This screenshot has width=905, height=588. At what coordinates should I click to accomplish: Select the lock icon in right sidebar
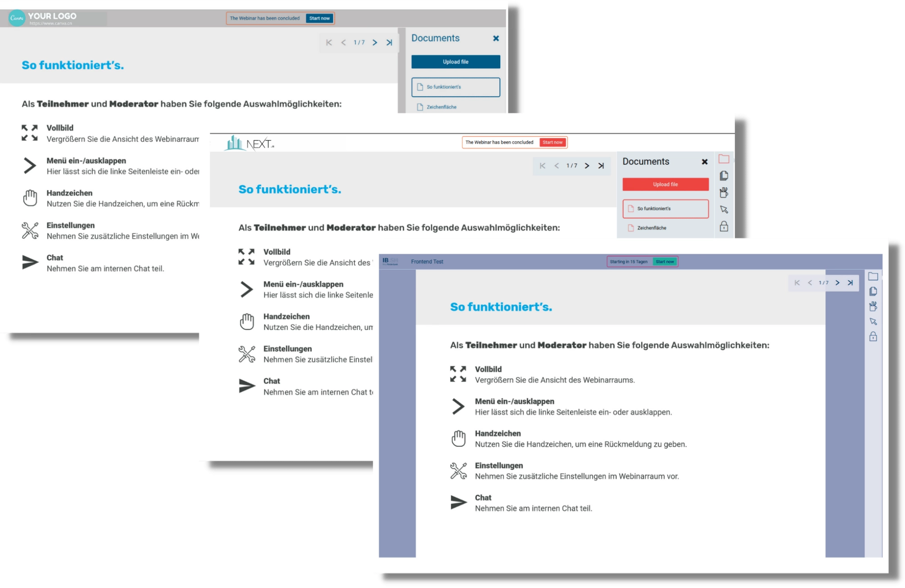(x=872, y=336)
